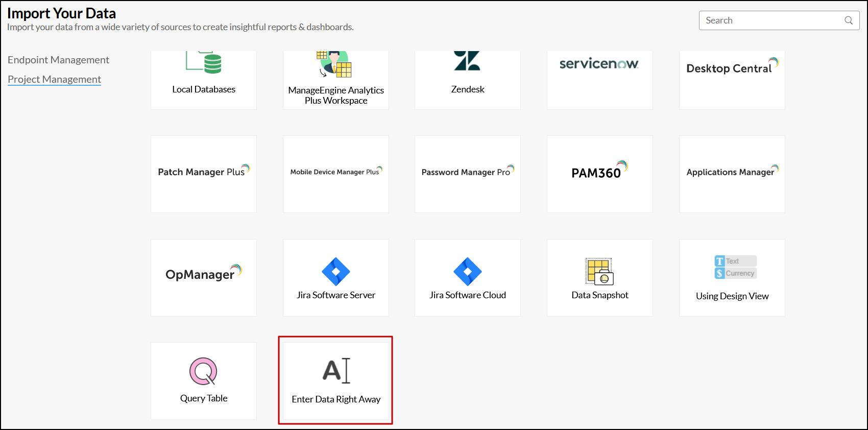Click the Enter Data Right Away label
868x430 pixels.
[336, 399]
